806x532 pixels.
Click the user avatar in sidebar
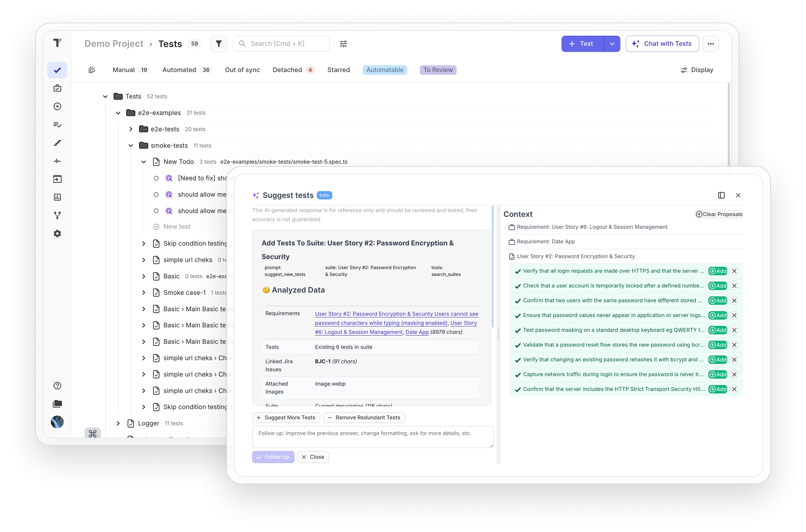(x=57, y=422)
